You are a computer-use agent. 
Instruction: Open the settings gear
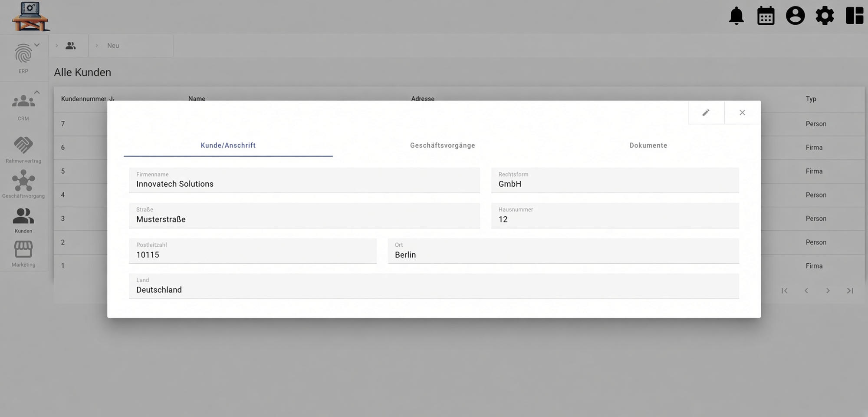825,16
